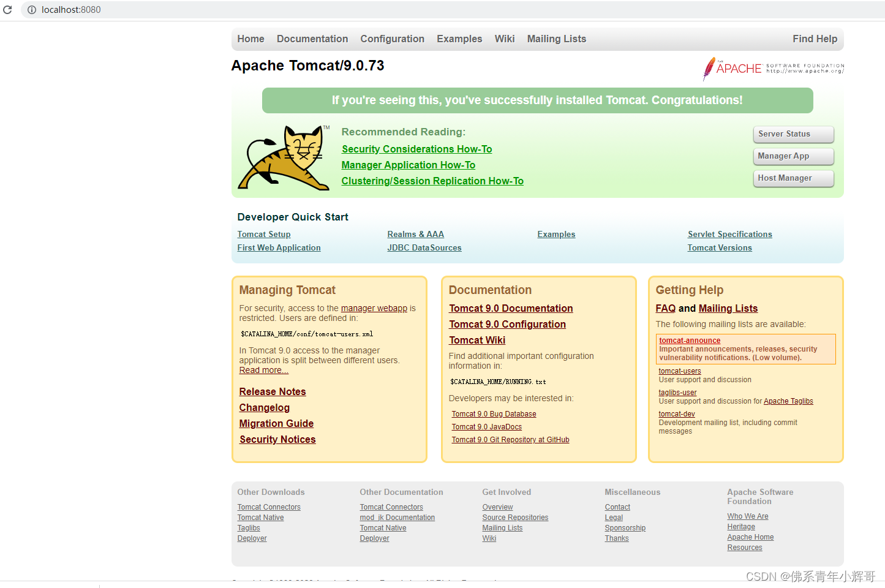Open Tomcat 9.0 Git Repository at GitHub
The width and height of the screenshot is (885, 588).
point(510,440)
